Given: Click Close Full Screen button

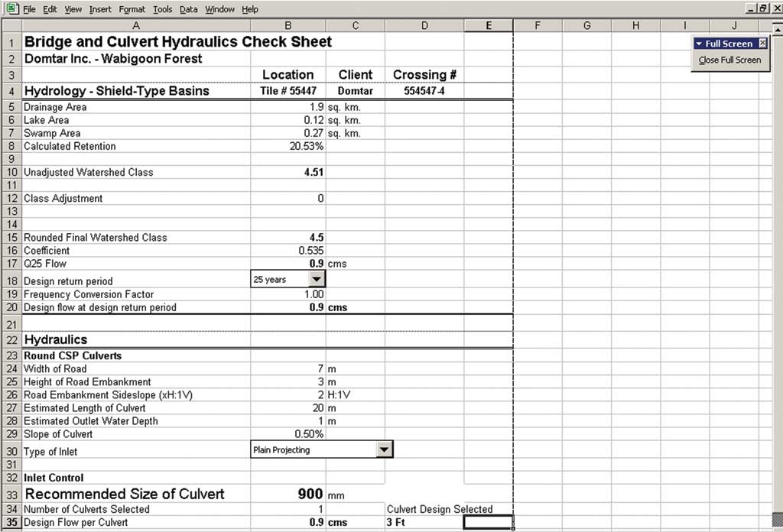Looking at the screenshot, I should click(x=729, y=60).
